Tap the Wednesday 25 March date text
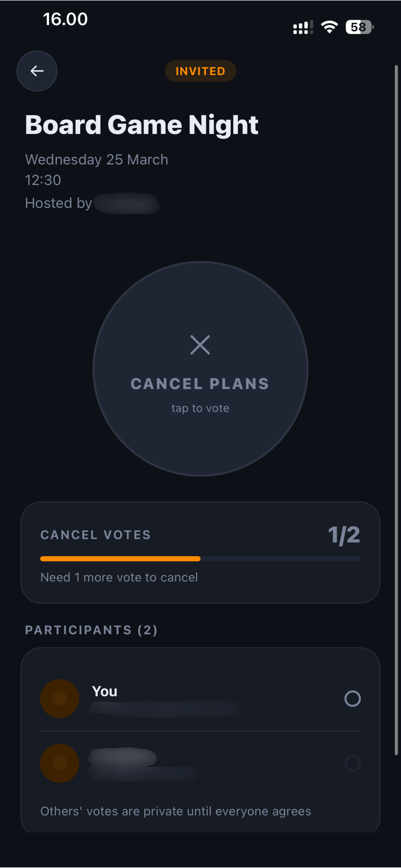Screen dimensions: 401x868 [97, 160]
